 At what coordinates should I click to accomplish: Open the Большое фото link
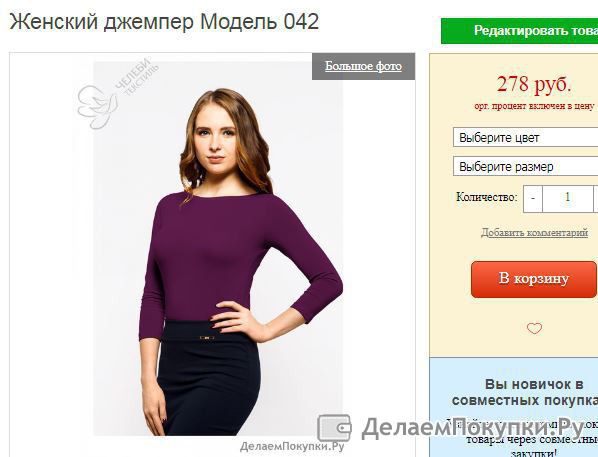pos(363,66)
